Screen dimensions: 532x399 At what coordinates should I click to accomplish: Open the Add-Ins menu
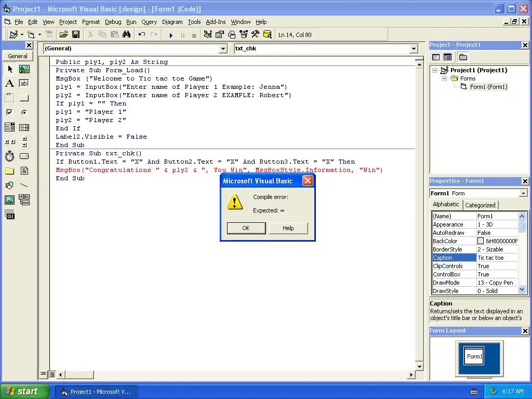coord(216,22)
